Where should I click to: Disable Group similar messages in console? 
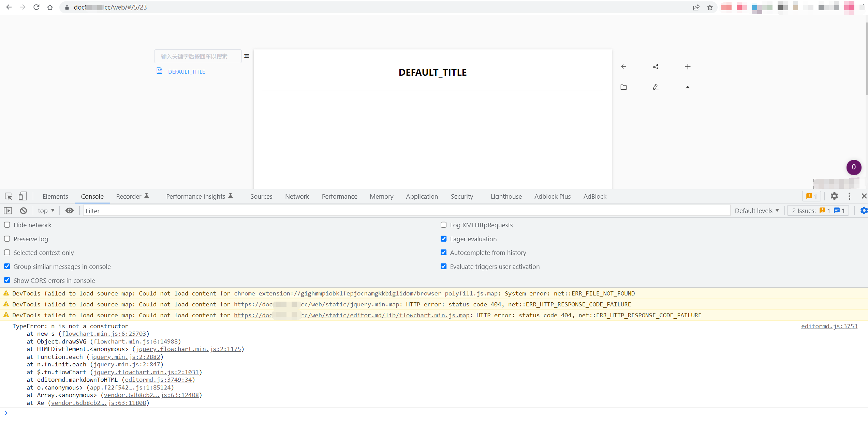(x=7, y=266)
